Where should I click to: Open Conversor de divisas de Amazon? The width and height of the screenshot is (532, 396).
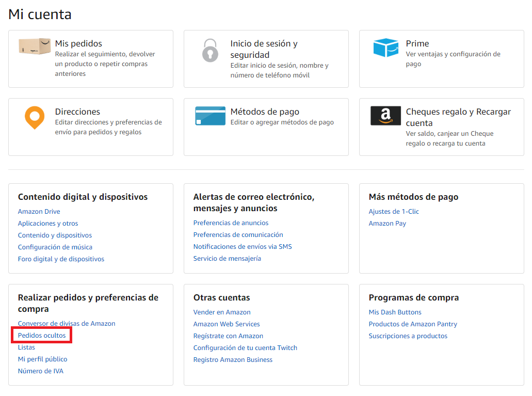pyautogui.click(x=67, y=323)
